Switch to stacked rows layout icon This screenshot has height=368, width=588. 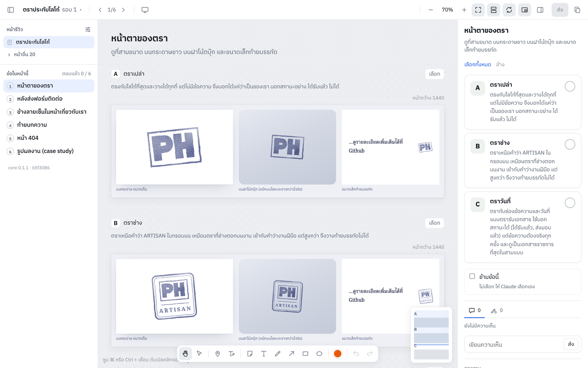494,10
